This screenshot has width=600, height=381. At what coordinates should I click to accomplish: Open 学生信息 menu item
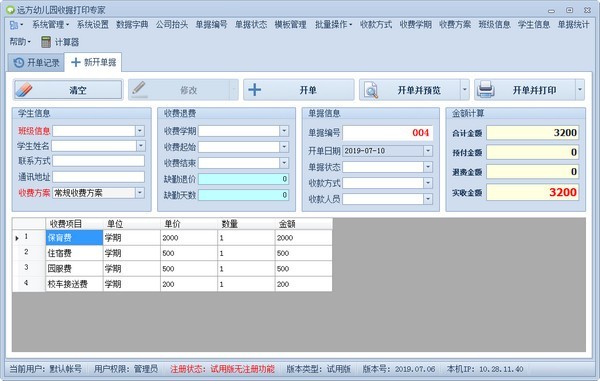click(x=534, y=25)
